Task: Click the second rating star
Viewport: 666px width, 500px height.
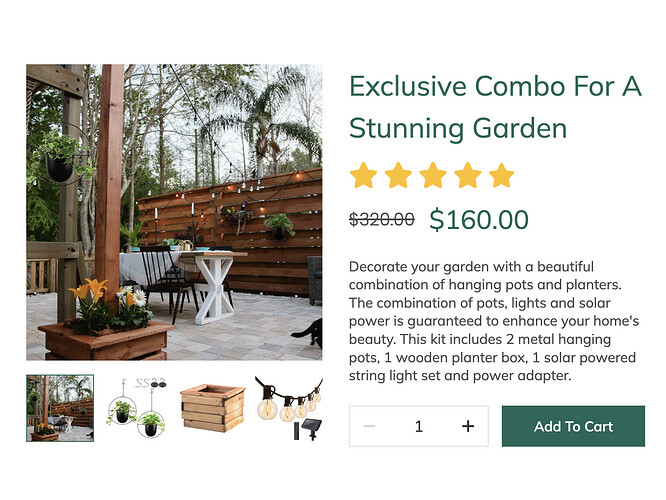Action: pos(398,176)
